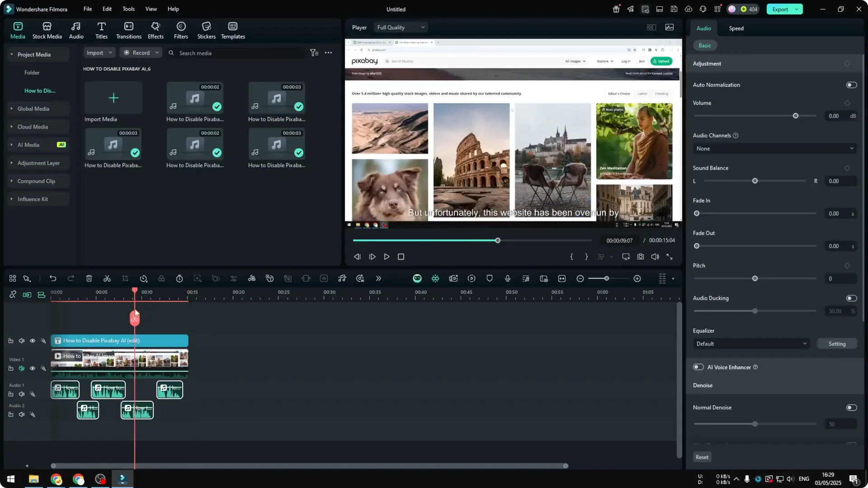Click the equalizer Setting button
This screenshot has width=868, height=488.
point(837,343)
